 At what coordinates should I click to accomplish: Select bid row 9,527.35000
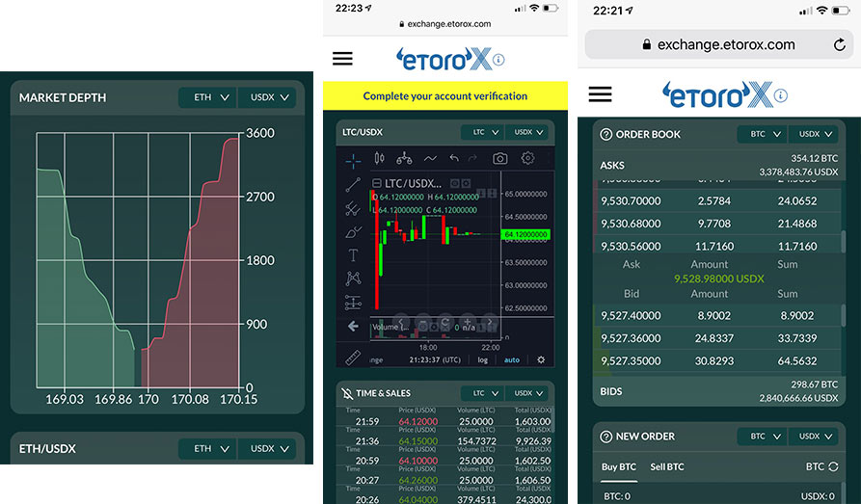click(717, 360)
